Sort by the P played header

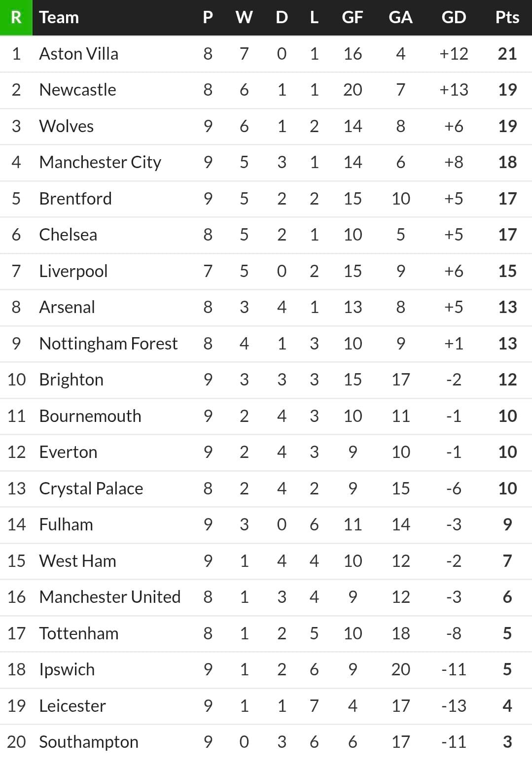point(208,17)
